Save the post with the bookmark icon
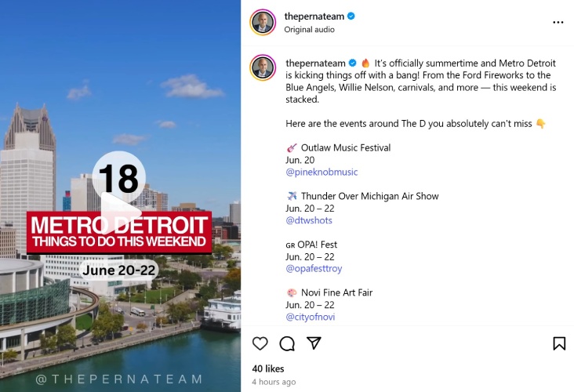Viewport: 574px width, 392px height. click(559, 343)
